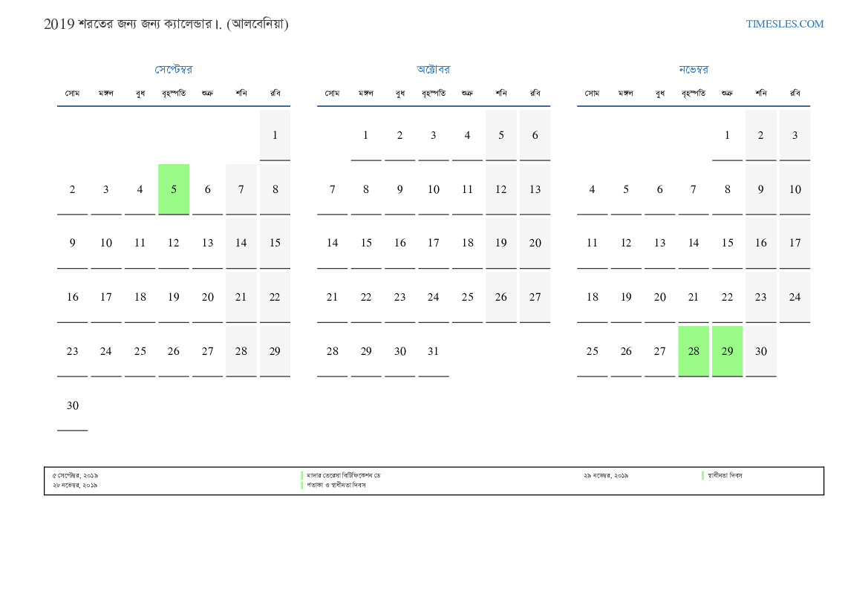868x614 pixels.
Task: Click October 1 date cell
Action: [365, 135]
